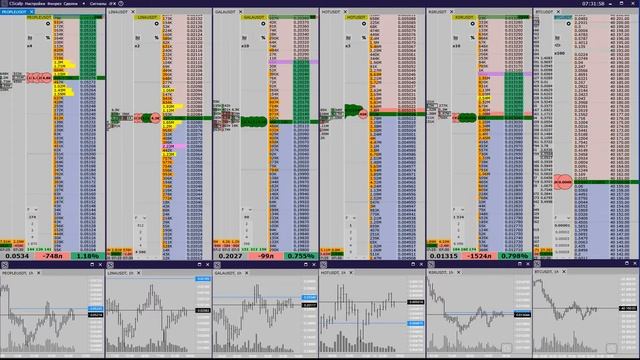This screenshot has height=360, width=640.
Task: Close the HOTUSDT order book tab
Action: coord(345,12)
